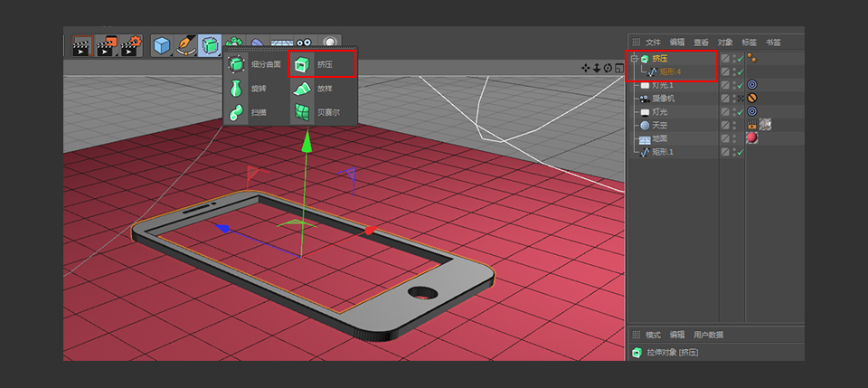Choose 挤压 (Extrude) from the generator popup
This screenshot has height=388, width=868.
pyautogui.click(x=323, y=64)
